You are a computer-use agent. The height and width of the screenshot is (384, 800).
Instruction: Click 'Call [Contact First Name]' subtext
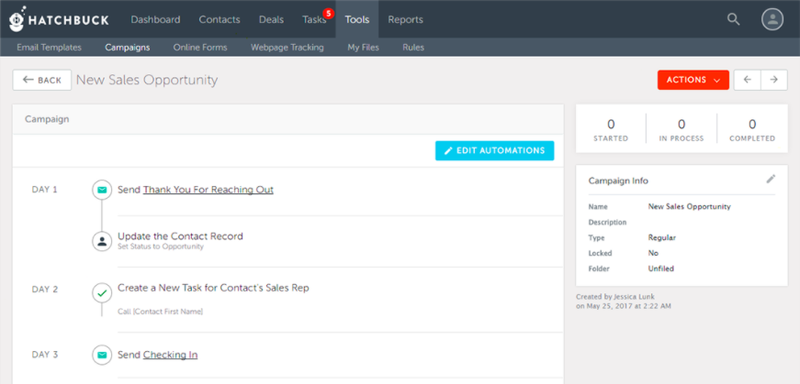coord(160,312)
